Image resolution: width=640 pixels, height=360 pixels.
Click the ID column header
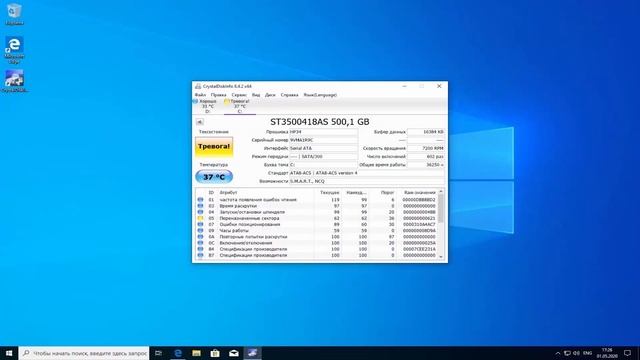[211, 192]
